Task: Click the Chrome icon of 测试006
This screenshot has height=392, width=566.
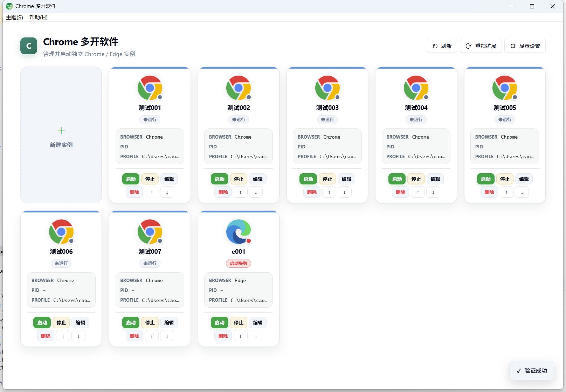Action: [61, 232]
